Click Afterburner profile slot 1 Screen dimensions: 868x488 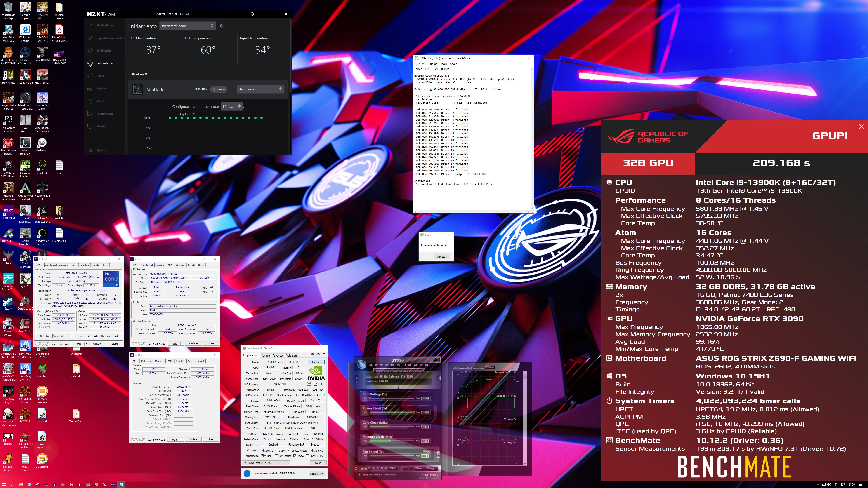click(x=370, y=469)
